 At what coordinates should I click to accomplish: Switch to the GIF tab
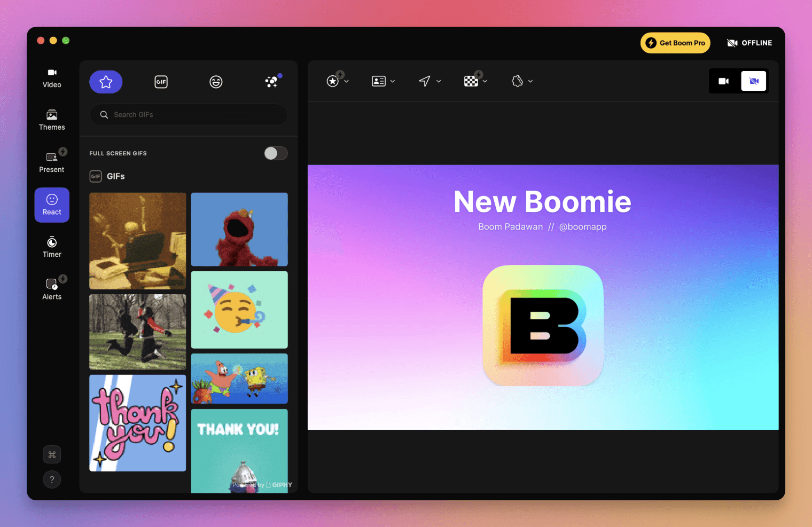(x=161, y=82)
